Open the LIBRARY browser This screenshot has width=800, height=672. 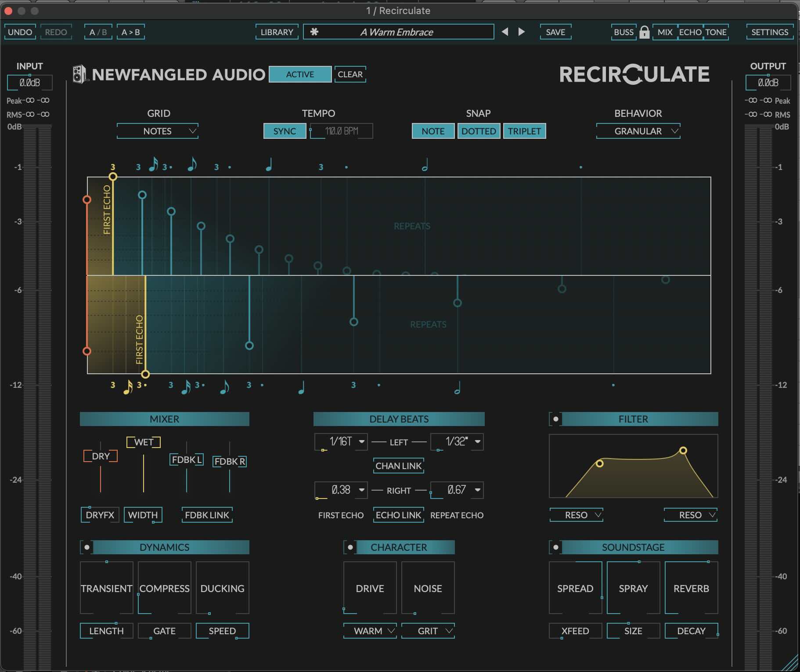277,32
